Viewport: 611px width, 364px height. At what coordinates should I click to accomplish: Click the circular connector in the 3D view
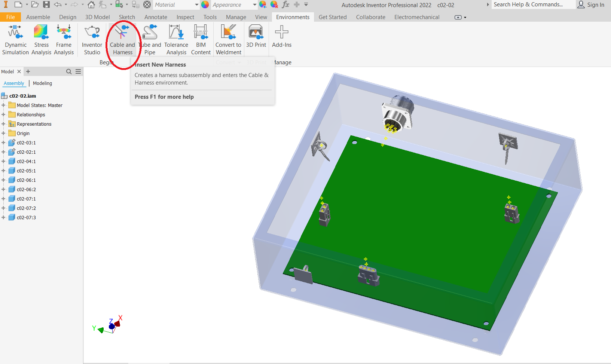398,113
